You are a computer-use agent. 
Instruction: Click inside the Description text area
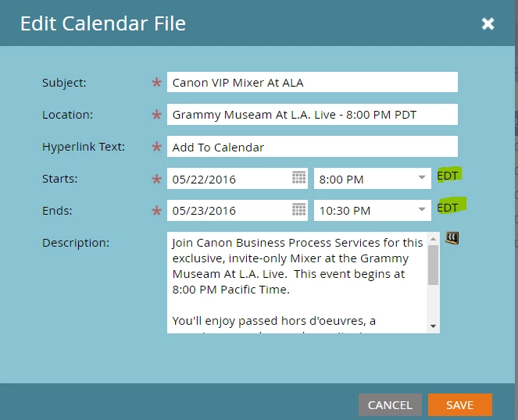[298, 283]
